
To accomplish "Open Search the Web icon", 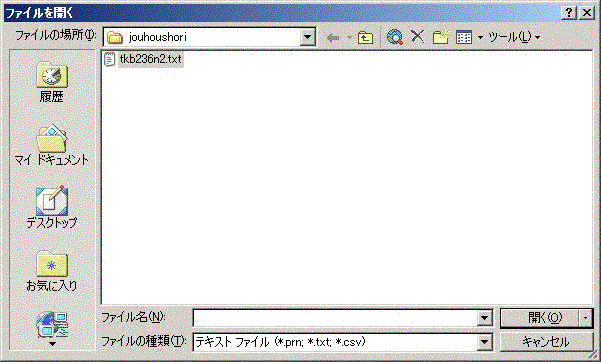I will 394,37.
